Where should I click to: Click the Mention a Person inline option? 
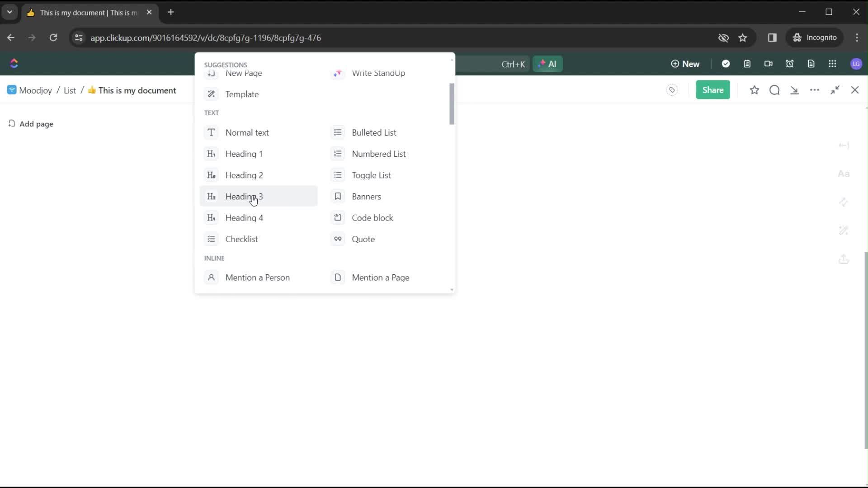pyautogui.click(x=258, y=278)
